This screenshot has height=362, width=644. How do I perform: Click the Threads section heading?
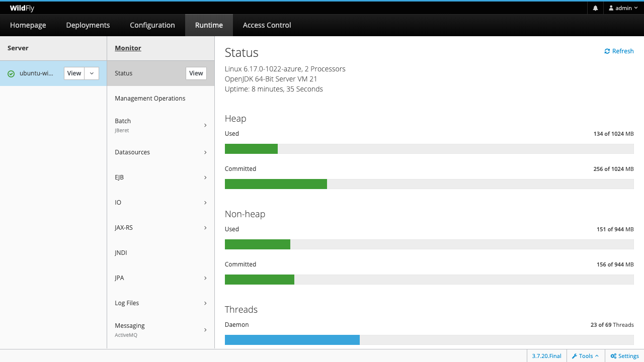pyautogui.click(x=242, y=310)
